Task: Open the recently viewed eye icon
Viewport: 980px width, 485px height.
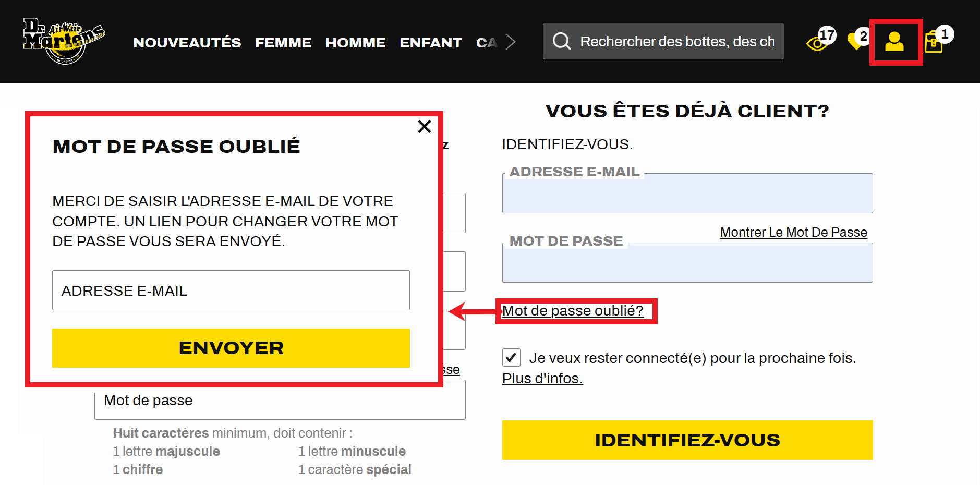Action: [x=817, y=43]
